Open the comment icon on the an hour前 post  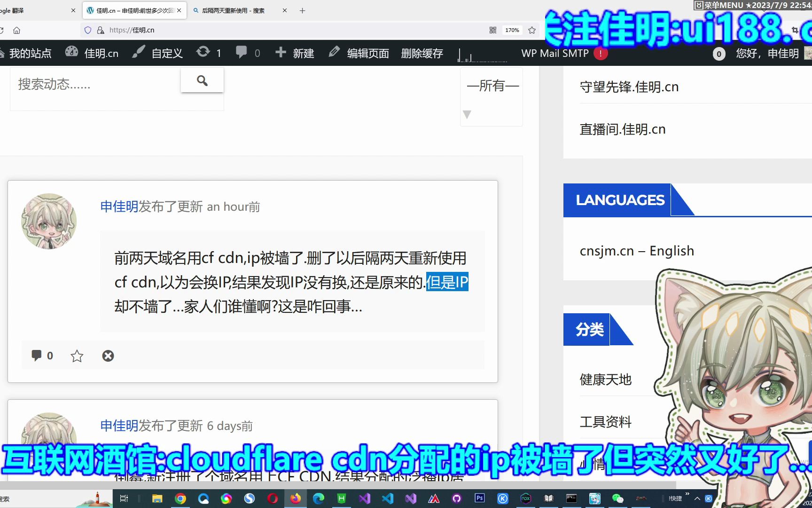pyautogui.click(x=42, y=356)
